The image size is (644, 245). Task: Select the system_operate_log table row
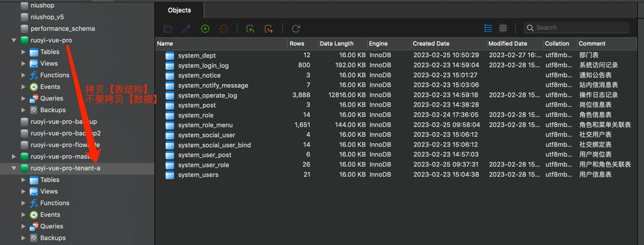(x=207, y=96)
